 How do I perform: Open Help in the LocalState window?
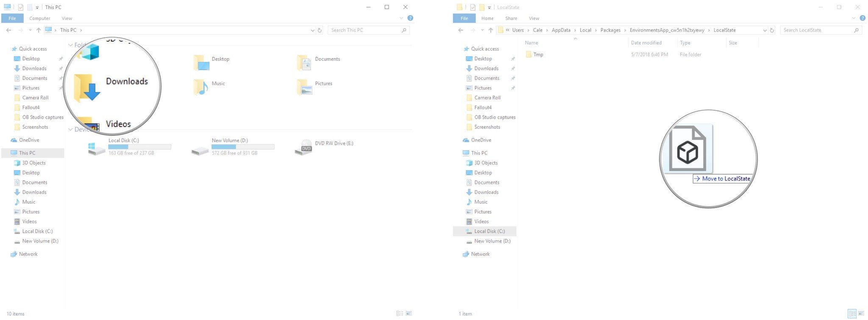[x=862, y=18]
